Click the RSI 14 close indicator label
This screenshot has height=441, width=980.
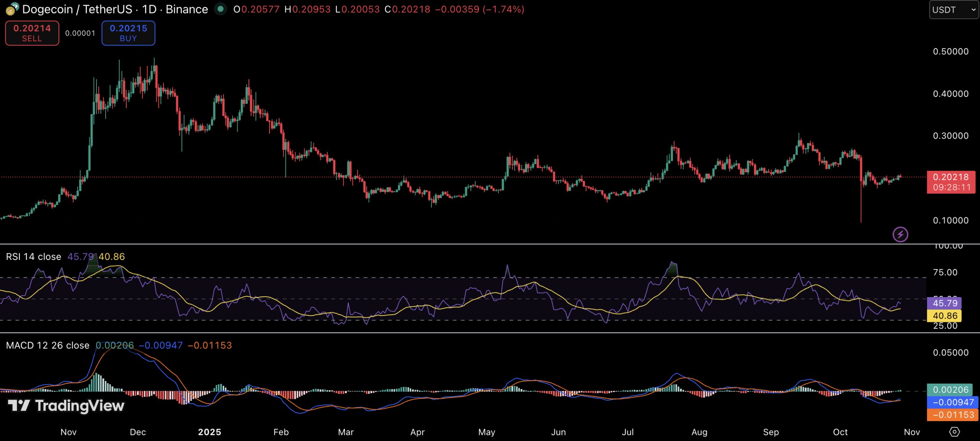click(34, 256)
